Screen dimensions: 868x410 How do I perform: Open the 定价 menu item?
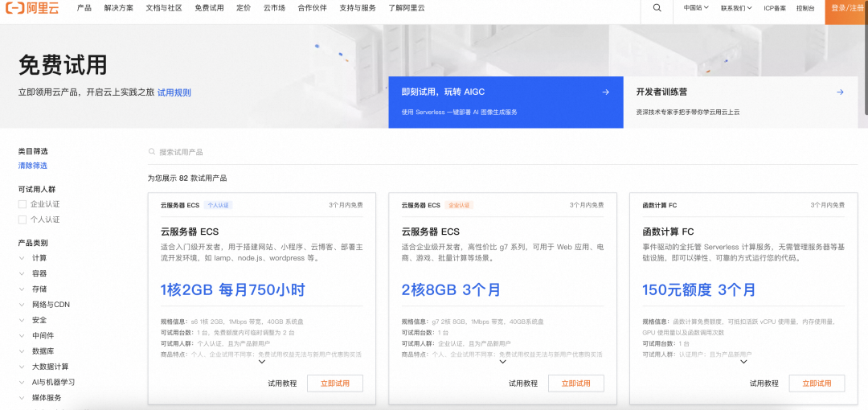tap(244, 8)
